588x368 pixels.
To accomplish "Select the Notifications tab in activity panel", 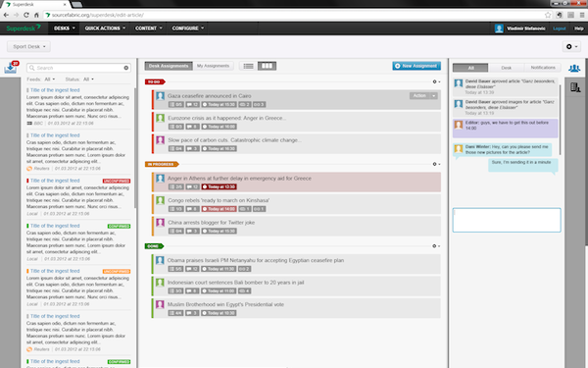I will (x=543, y=68).
